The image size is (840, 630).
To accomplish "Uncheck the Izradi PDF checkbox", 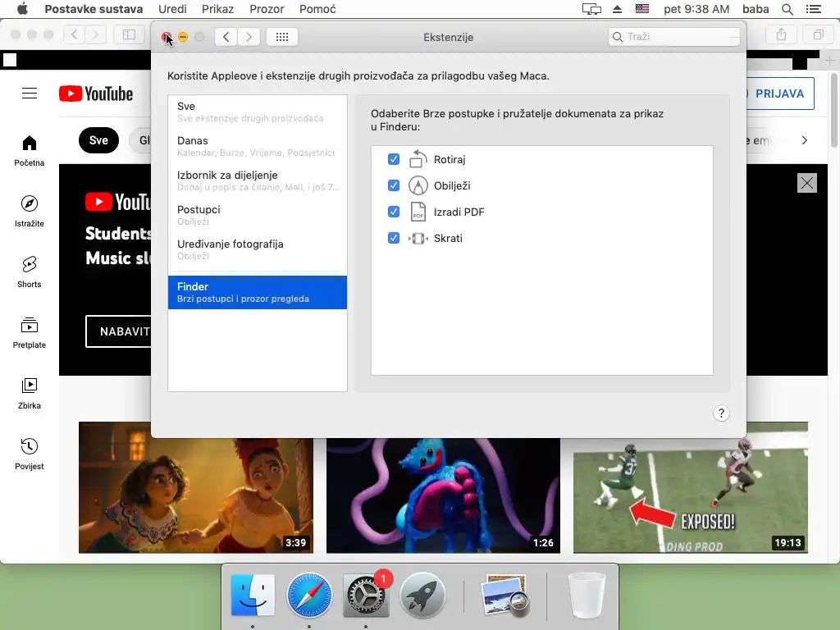I will (x=393, y=212).
